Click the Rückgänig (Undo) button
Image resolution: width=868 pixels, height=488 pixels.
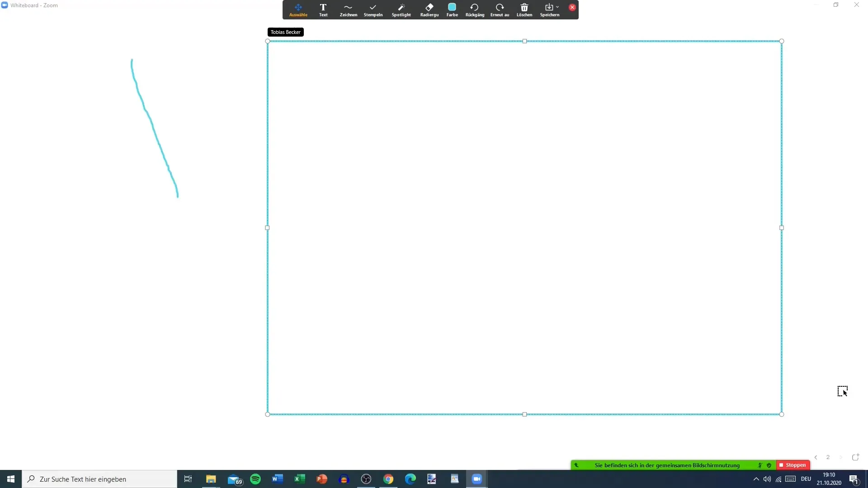[475, 9]
